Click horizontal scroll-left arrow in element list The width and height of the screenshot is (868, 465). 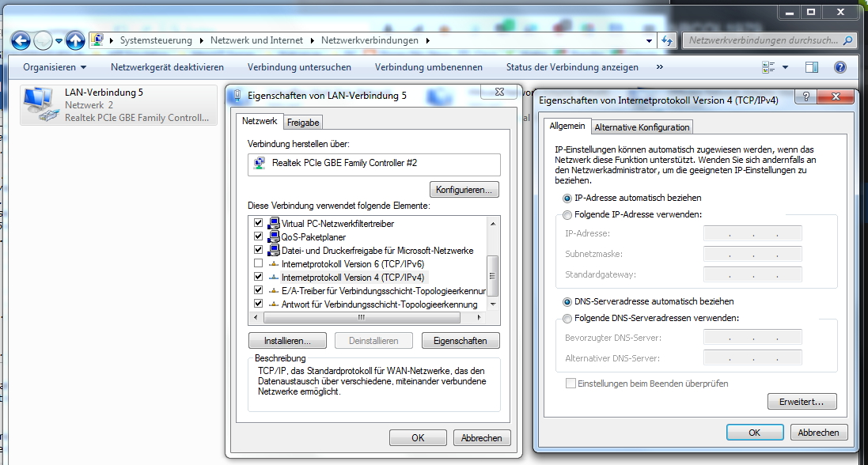click(x=256, y=318)
